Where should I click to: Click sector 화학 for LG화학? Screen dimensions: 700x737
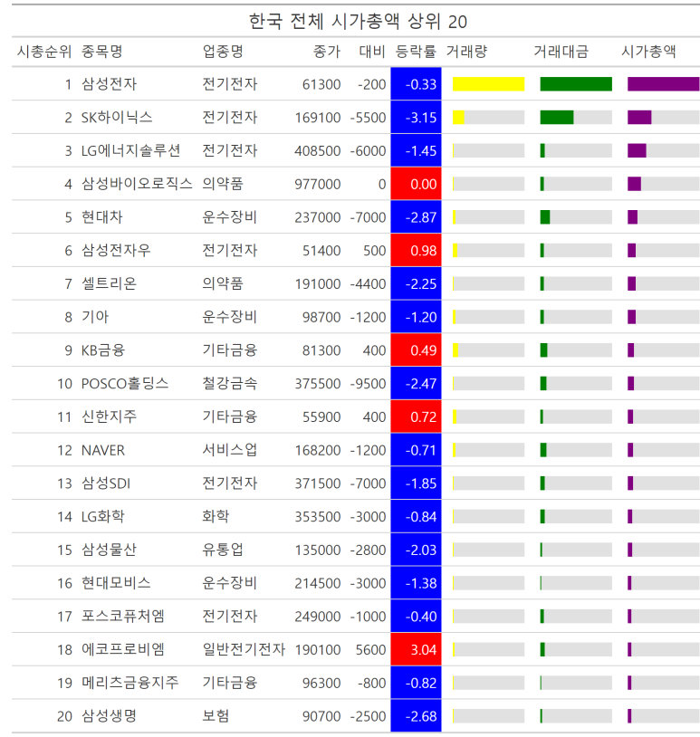216,517
